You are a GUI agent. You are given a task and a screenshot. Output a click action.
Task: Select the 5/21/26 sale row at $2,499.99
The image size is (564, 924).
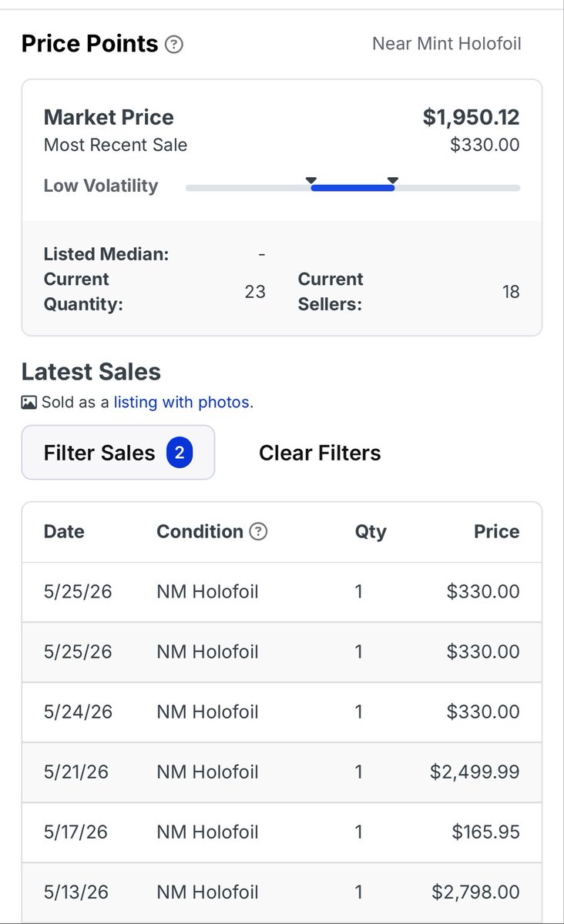tap(282, 772)
